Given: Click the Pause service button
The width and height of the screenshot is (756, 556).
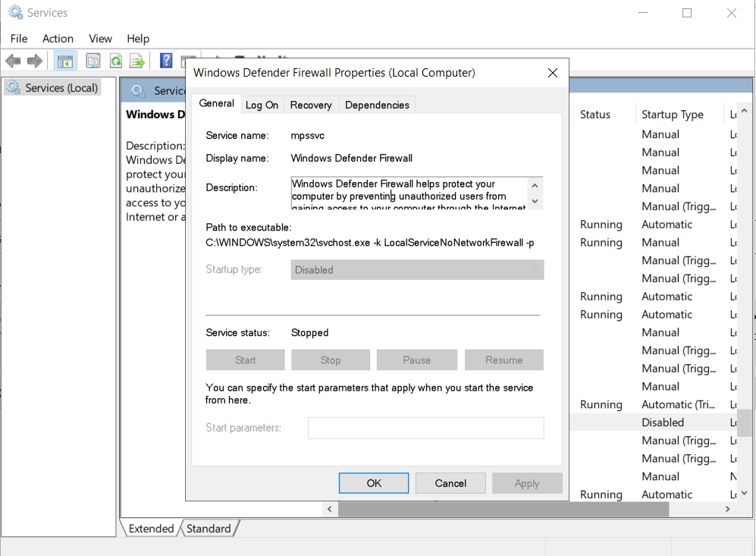Looking at the screenshot, I should 416,360.
